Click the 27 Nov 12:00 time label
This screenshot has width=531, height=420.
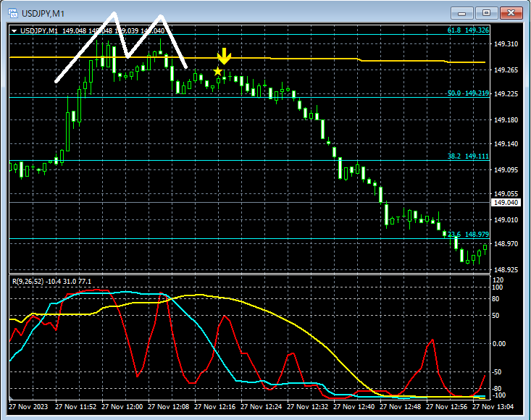tap(122, 406)
